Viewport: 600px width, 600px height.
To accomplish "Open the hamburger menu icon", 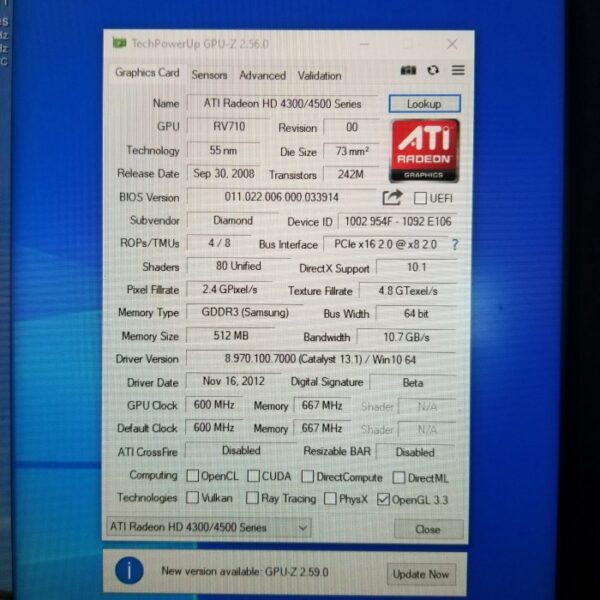I will [458, 71].
